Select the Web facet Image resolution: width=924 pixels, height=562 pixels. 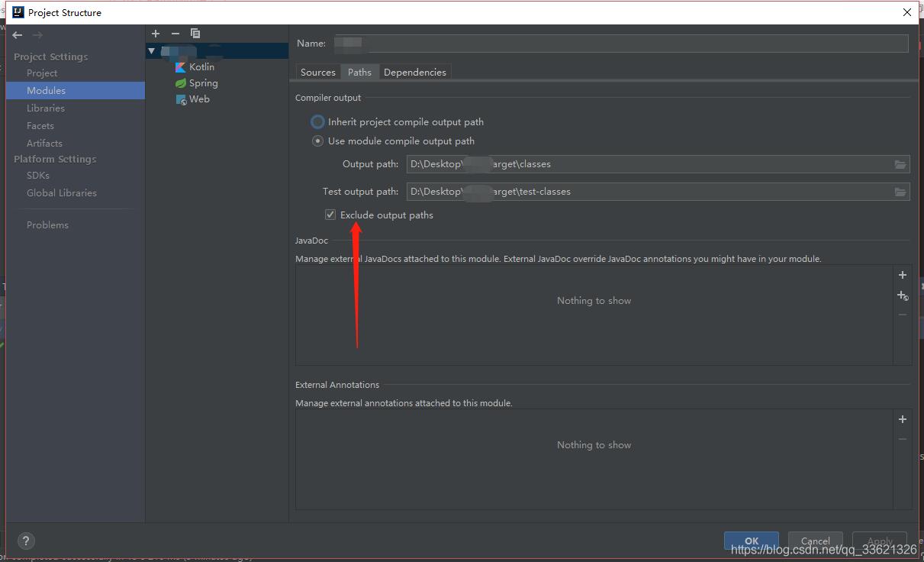point(192,99)
